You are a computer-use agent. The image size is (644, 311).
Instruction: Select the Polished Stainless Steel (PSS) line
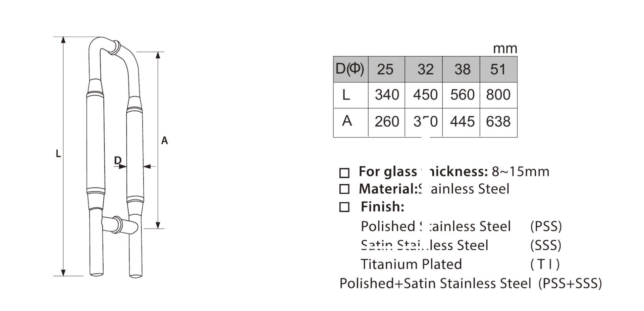click(x=461, y=227)
